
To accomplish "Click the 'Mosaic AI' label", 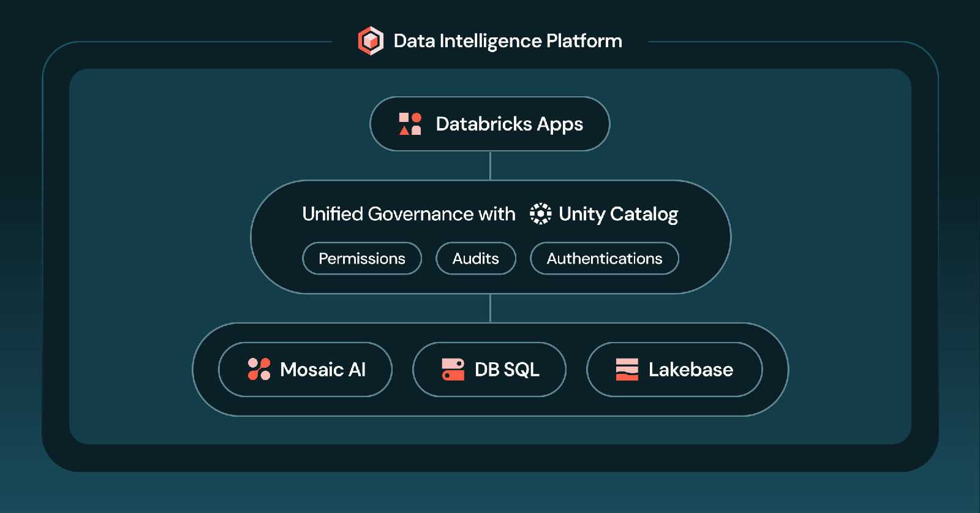I will [x=323, y=370].
